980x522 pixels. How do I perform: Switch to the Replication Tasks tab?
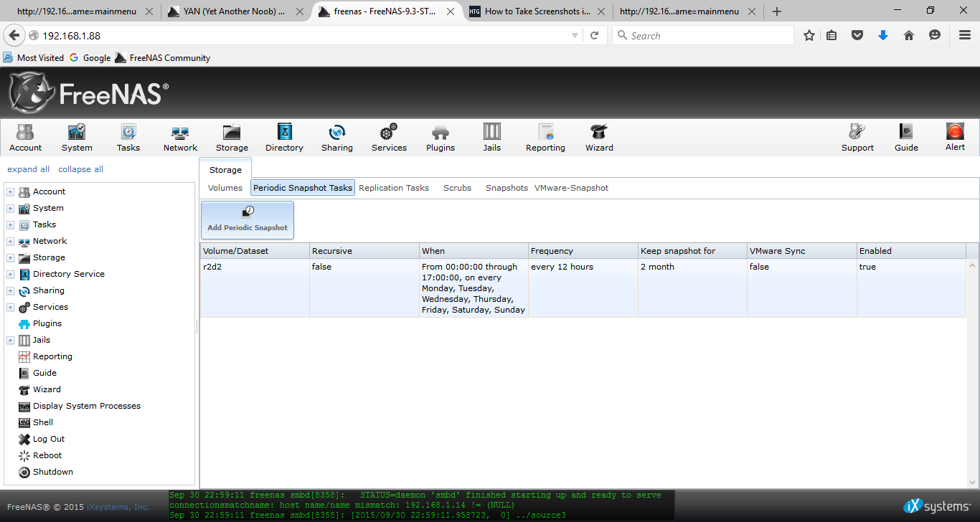(x=394, y=188)
